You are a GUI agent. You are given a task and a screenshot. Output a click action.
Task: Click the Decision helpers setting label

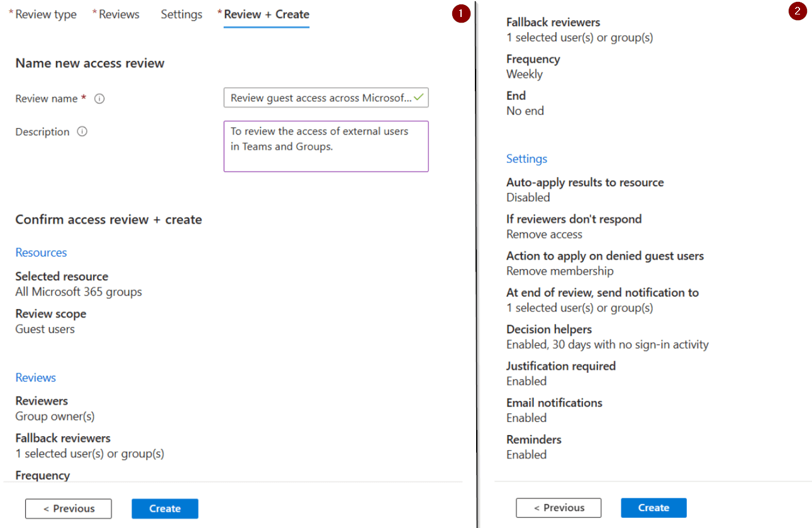click(548, 329)
